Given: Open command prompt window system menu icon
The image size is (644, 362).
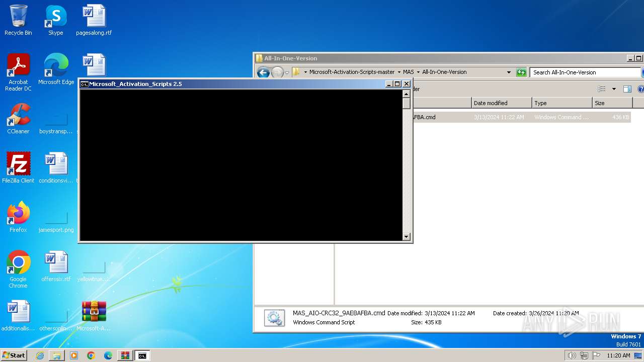Looking at the screenshot, I should pos(85,84).
